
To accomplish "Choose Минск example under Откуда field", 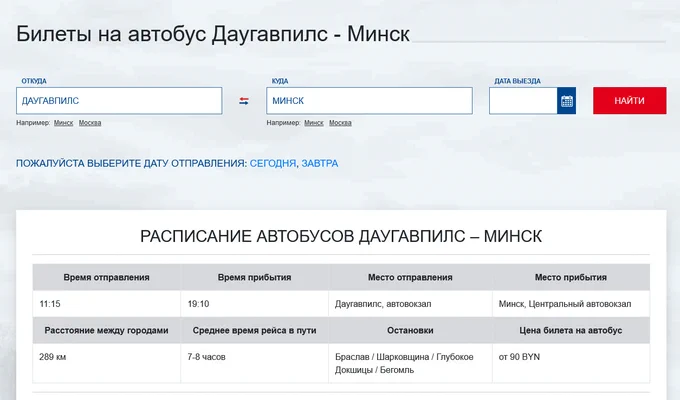I will [63, 123].
